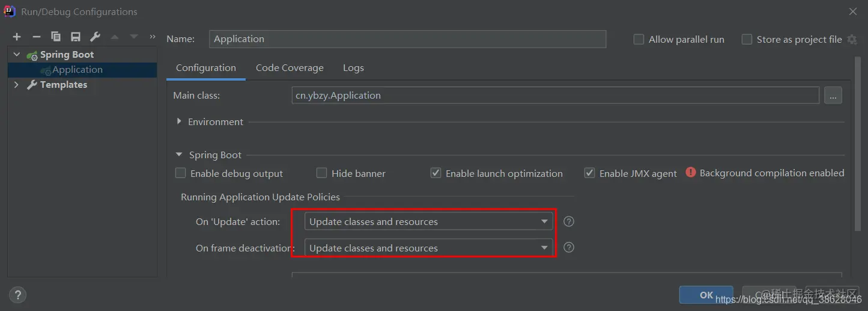This screenshot has width=868, height=311.
Task: Expand the Templates tree node
Action: [x=17, y=85]
